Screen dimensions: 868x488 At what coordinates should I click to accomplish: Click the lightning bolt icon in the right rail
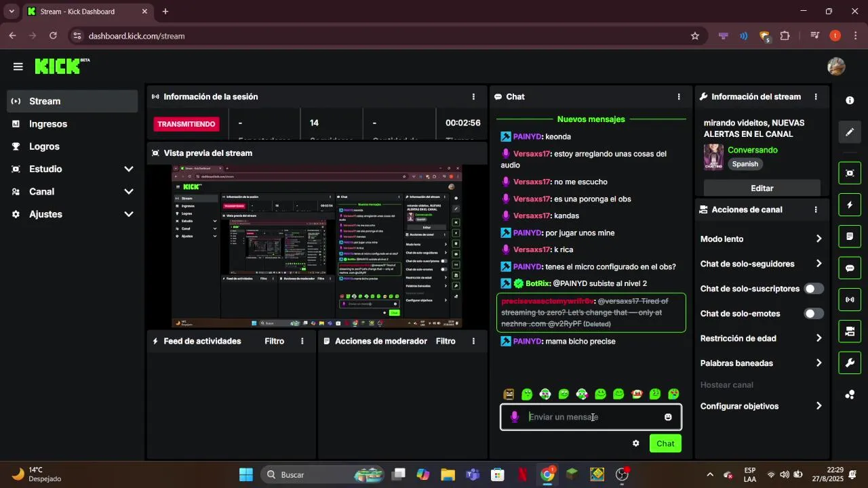[x=850, y=205]
